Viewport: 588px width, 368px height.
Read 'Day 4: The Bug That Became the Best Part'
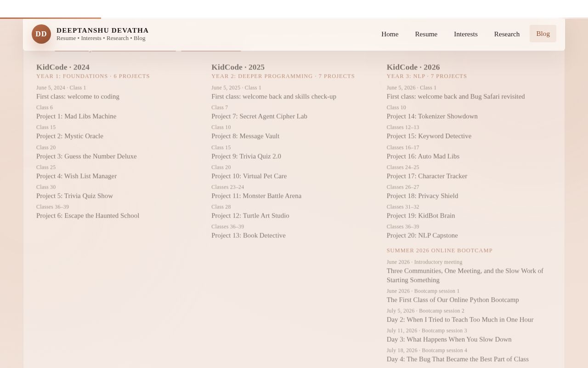click(458, 359)
